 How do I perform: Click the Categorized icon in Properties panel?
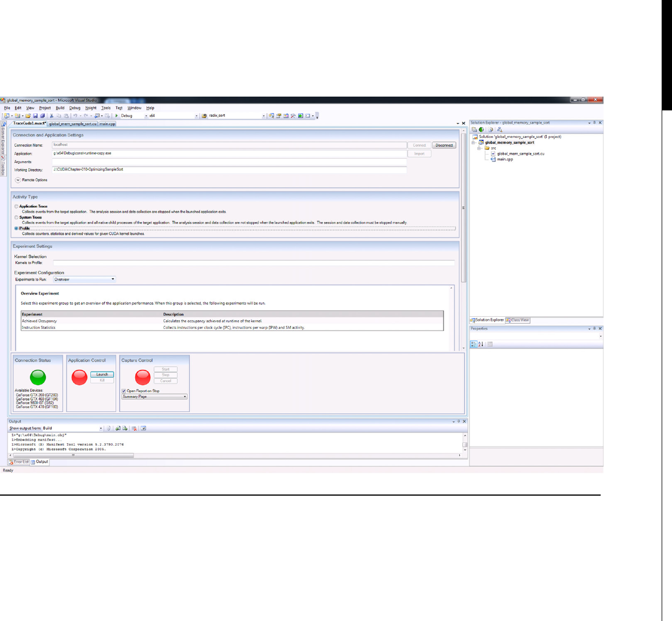[474, 344]
